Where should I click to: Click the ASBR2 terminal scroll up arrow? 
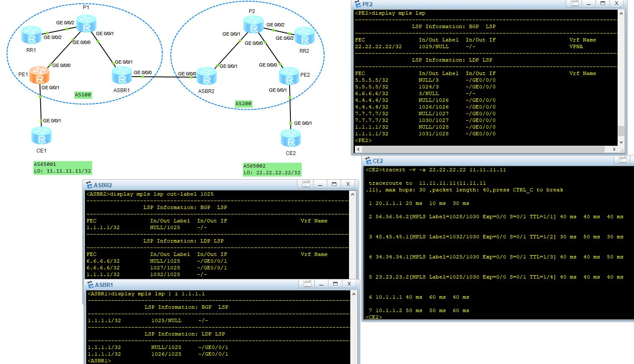point(352,194)
